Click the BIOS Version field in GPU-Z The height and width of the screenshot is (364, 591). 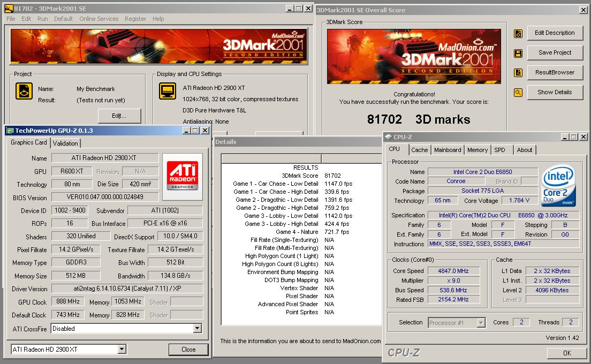tap(105, 196)
